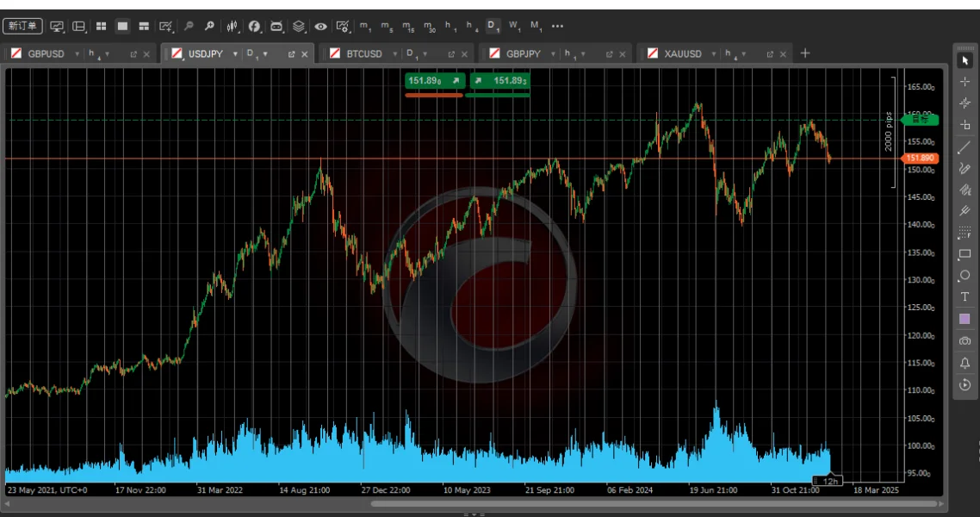Choose the ellipse shape drawing tool

pyautogui.click(x=964, y=276)
